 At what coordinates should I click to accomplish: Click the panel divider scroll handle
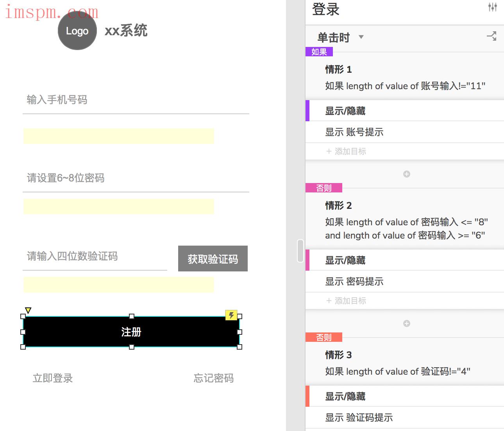300,251
